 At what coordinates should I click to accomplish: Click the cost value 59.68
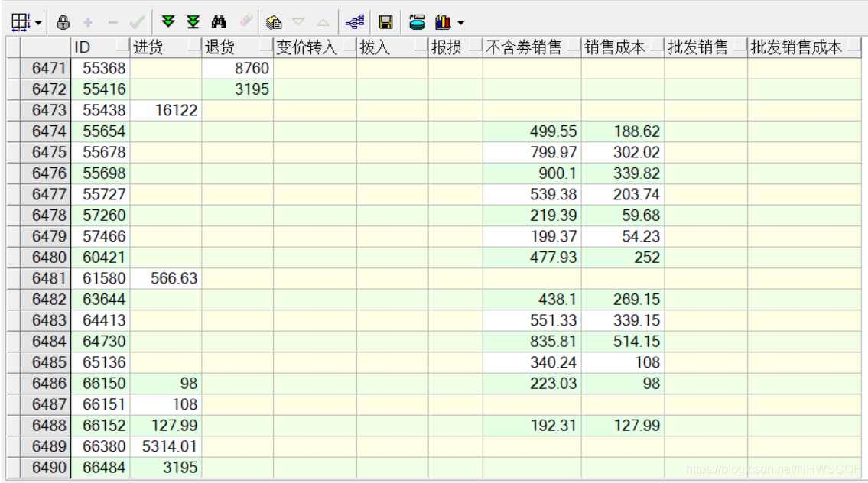pos(623,216)
